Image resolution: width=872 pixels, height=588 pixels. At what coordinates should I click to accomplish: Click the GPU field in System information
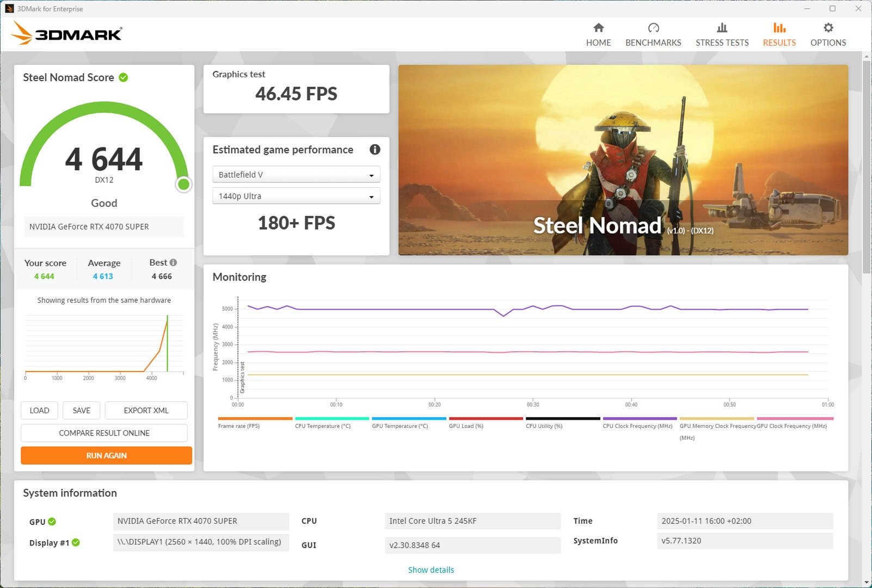[201, 521]
